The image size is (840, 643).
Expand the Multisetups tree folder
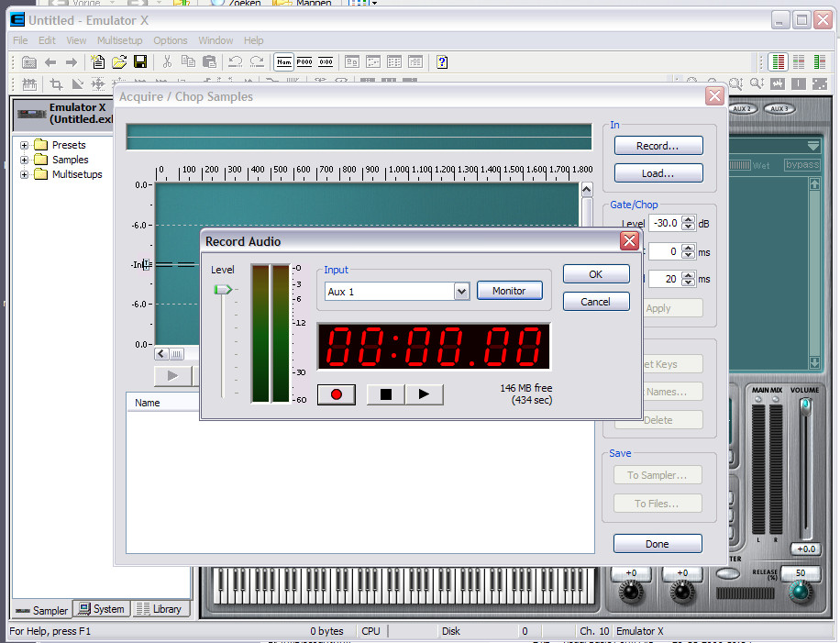24,174
